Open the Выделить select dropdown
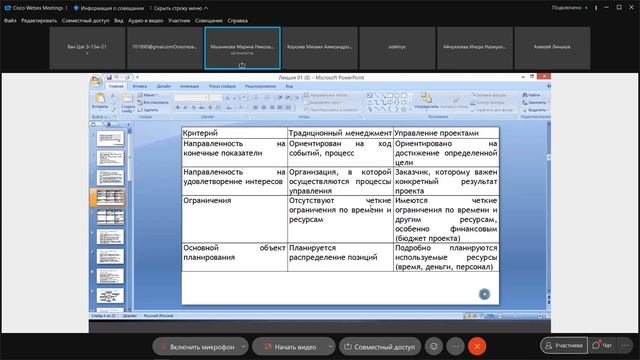Screen dimensions: 640x360 tap(535, 110)
